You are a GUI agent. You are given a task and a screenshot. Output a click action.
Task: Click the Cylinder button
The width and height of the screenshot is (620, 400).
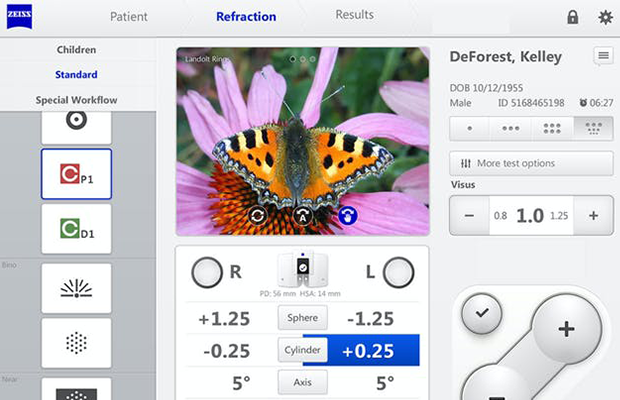click(x=303, y=350)
